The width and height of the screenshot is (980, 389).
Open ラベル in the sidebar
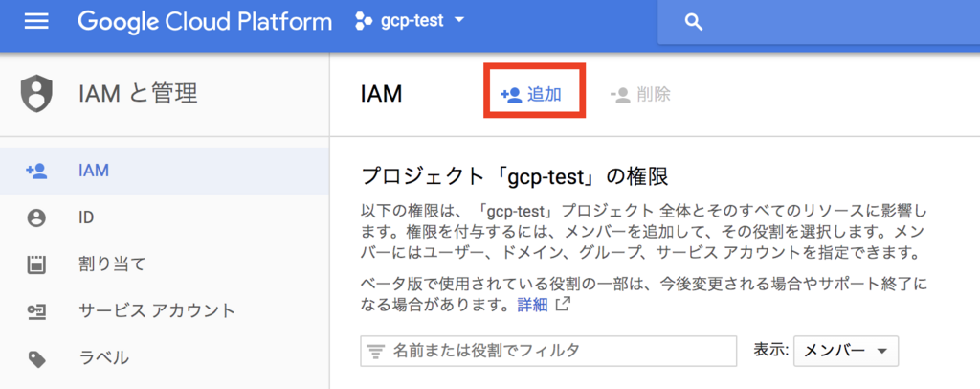click(x=165, y=357)
